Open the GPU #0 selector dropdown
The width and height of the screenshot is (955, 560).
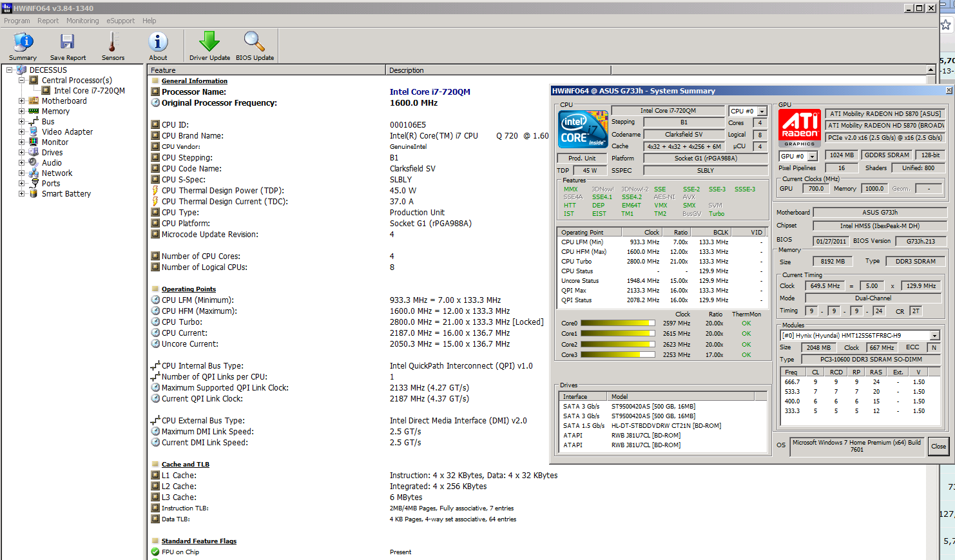[812, 157]
